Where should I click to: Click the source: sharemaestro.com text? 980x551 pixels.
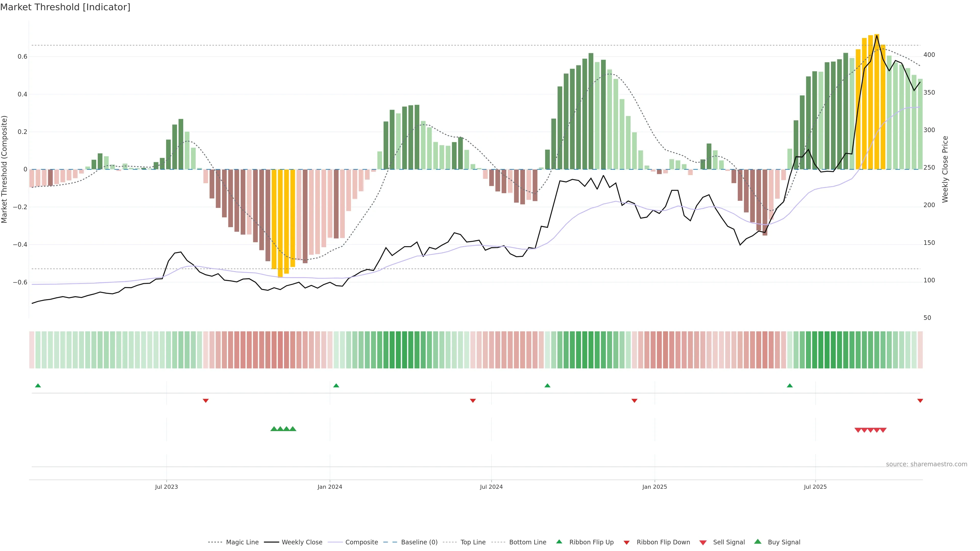(926, 464)
